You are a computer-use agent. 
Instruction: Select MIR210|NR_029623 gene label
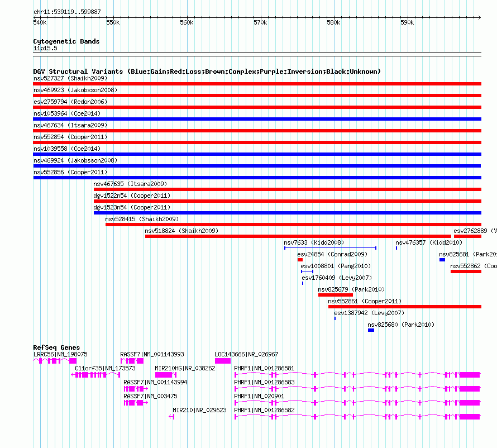(x=200, y=410)
